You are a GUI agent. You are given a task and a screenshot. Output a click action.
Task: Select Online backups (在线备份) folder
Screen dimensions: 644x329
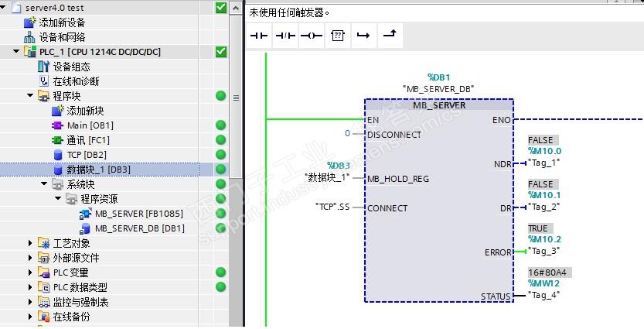[x=71, y=317]
